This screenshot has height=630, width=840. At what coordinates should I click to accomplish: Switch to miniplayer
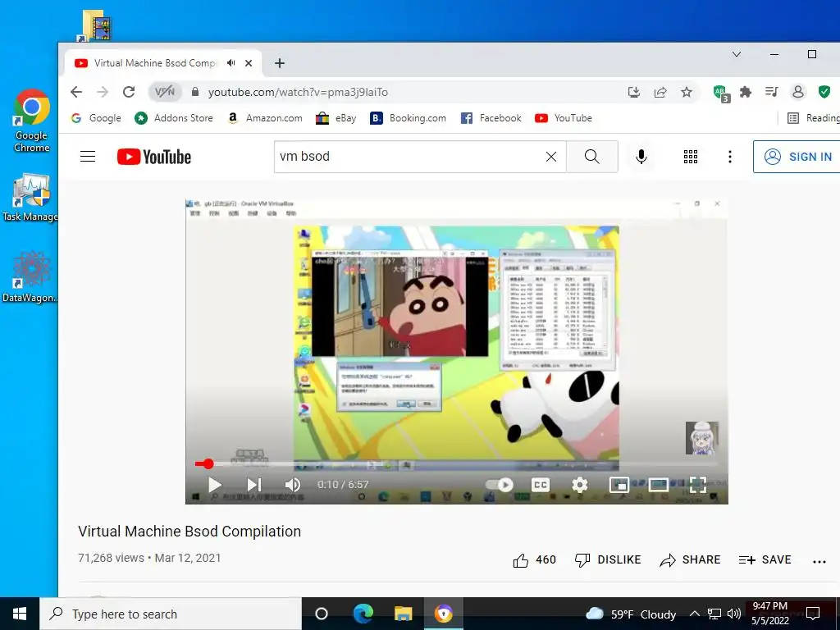619,485
